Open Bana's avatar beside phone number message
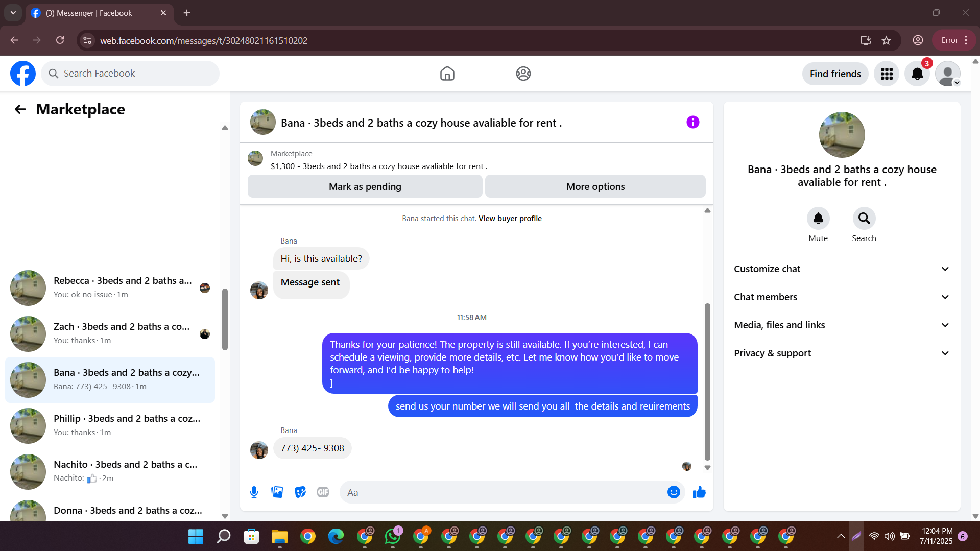Viewport: 980px width, 551px height. (x=259, y=450)
